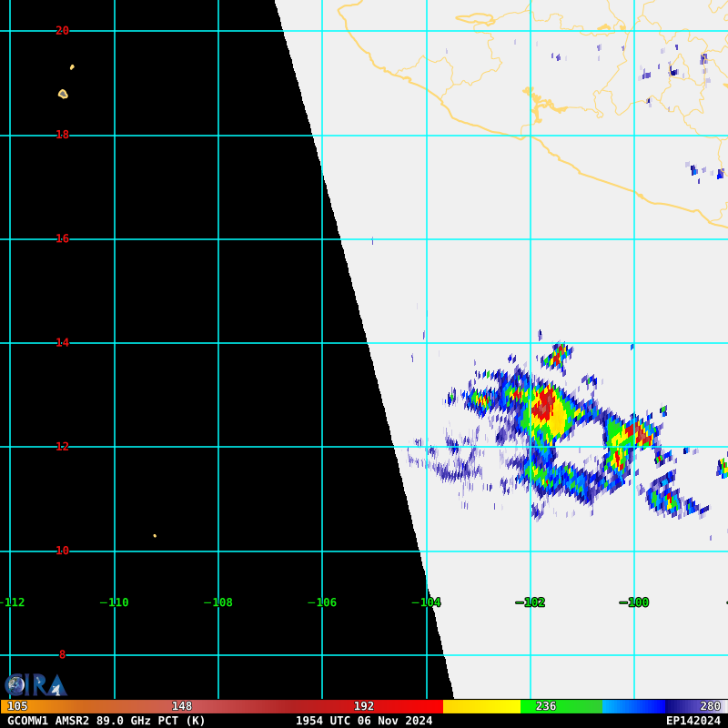
Task: Click the latitude label 14
Action: pos(62,343)
